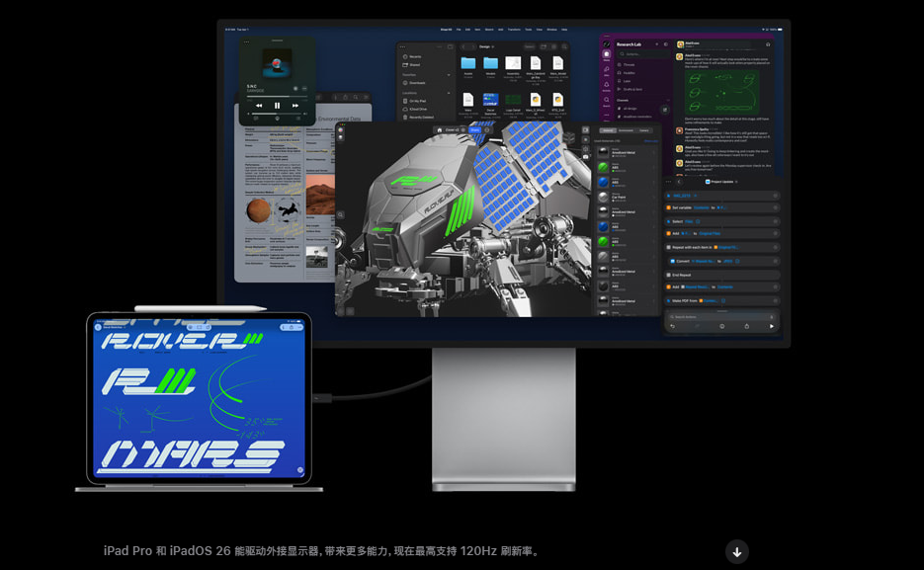This screenshot has height=570, width=924.
Task: Select the first Anodized Metal material
Action: (x=628, y=152)
